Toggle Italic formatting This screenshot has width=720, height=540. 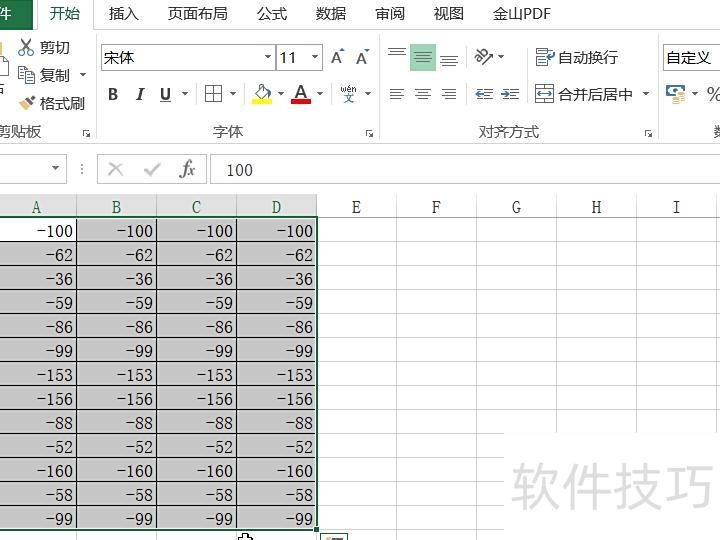(x=140, y=94)
